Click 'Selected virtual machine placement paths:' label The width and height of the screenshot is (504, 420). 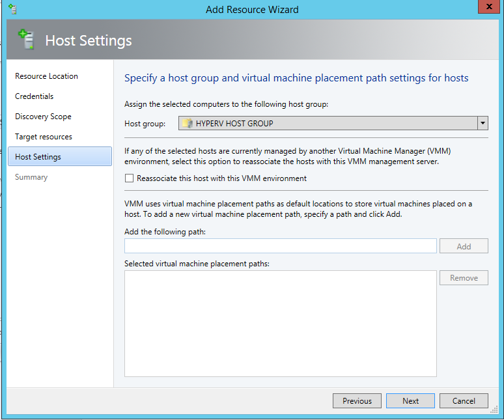coord(197,264)
